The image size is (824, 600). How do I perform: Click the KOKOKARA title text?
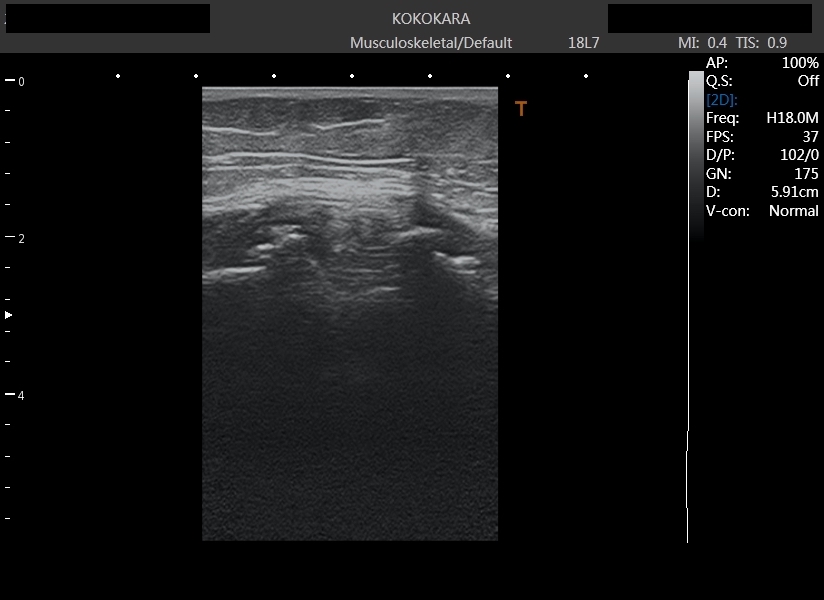click(x=432, y=19)
